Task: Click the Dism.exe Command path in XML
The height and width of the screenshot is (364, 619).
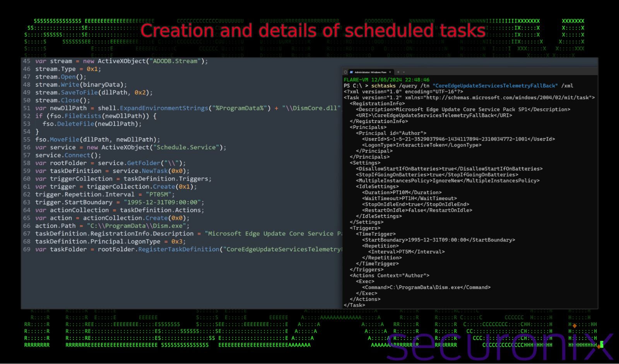Action: click(426, 287)
